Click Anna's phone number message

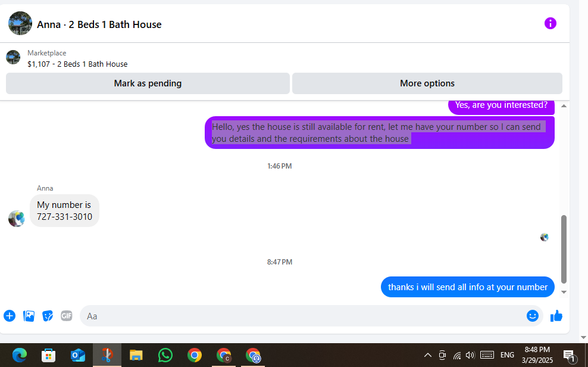pyautogui.click(x=64, y=210)
